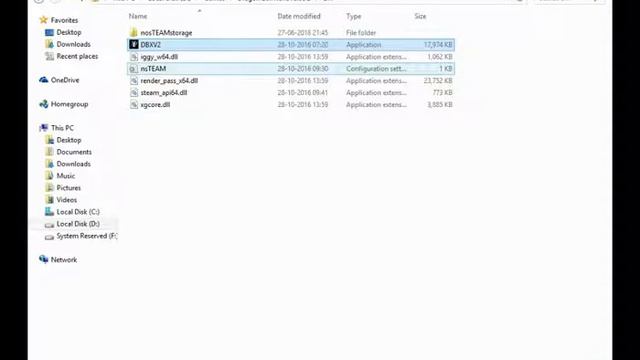Image resolution: width=640 pixels, height=360 pixels.
Task: Open Music label under This PC
Action: click(x=66, y=176)
